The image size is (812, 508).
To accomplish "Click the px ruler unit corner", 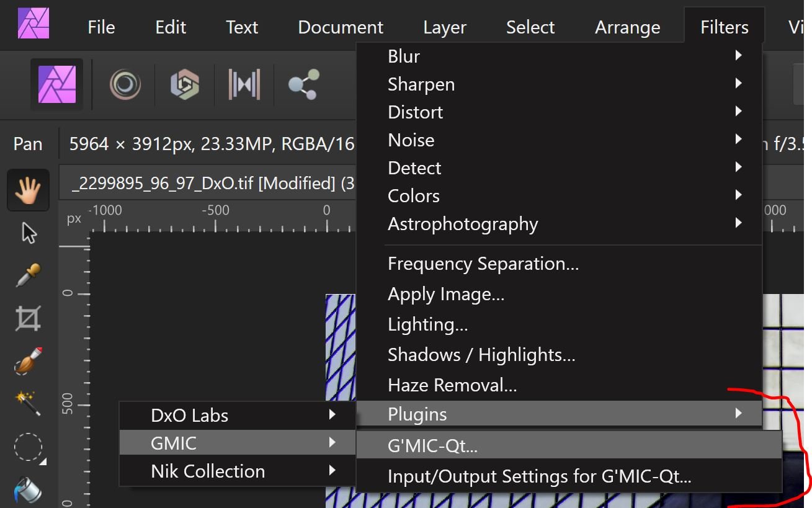I will click(74, 218).
